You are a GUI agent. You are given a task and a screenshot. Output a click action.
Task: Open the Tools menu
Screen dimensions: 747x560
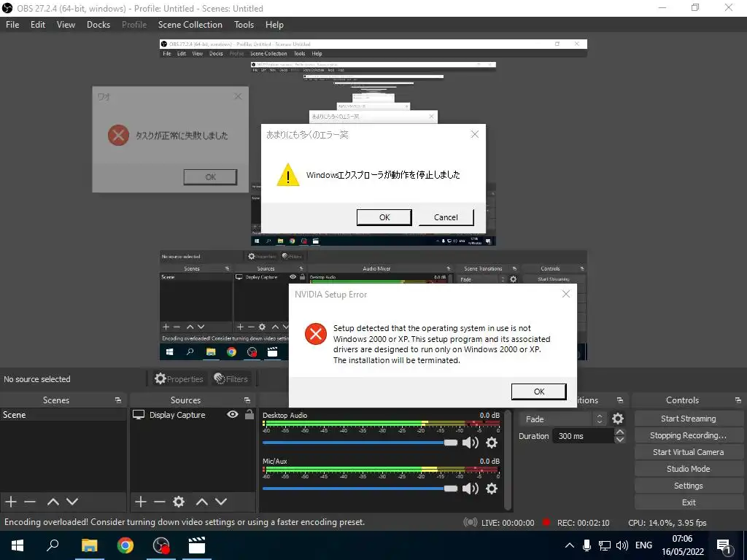[244, 25]
